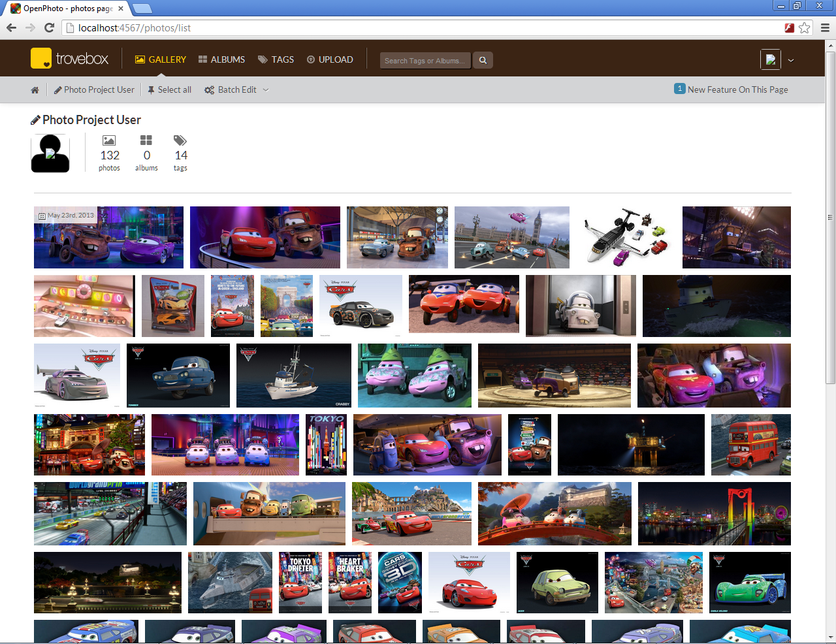Open the 14 tags count

pos(181,153)
